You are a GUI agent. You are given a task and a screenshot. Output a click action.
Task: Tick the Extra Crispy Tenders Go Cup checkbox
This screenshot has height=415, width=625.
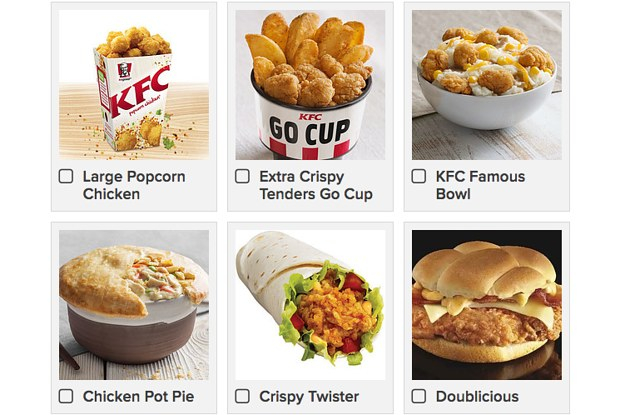[x=242, y=176]
